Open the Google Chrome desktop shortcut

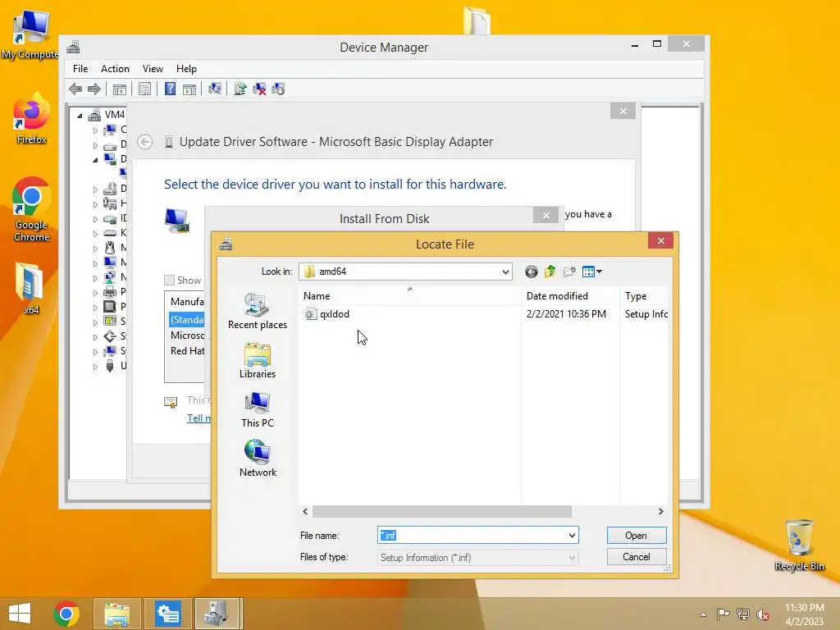tap(32, 209)
